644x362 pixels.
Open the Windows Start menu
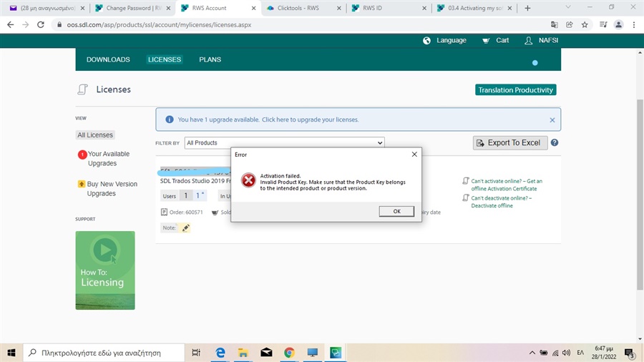coord(11,353)
